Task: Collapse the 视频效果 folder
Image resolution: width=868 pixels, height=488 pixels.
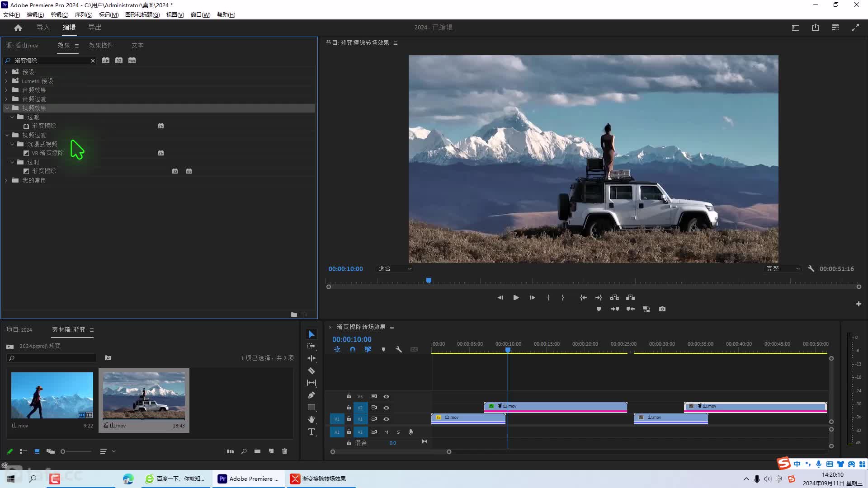Action: [x=7, y=108]
